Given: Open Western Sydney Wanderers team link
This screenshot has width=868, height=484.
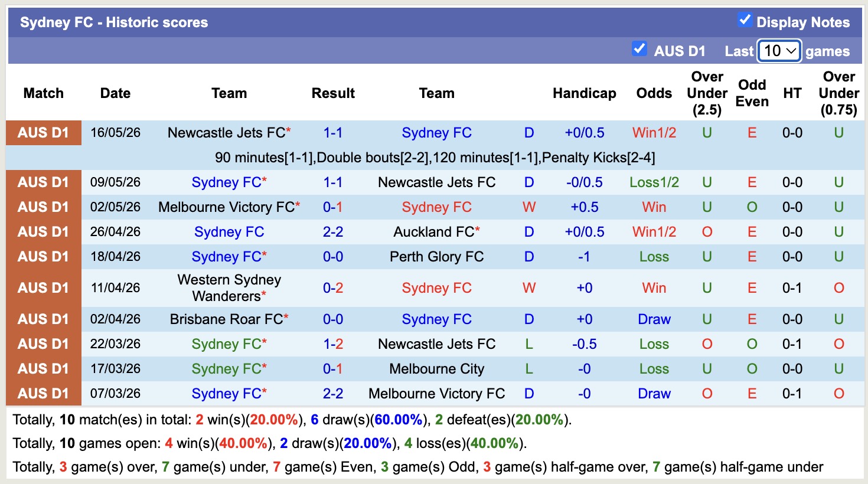Looking at the screenshot, I should 229,288.
